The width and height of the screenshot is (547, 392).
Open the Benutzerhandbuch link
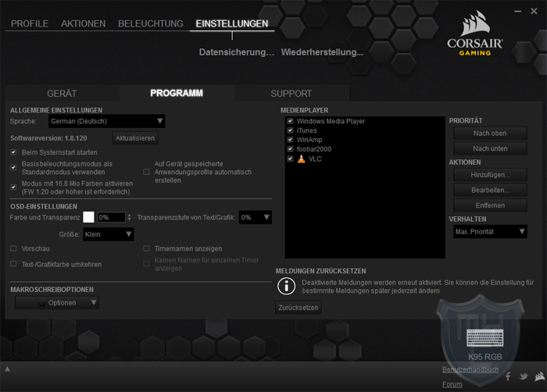[470, 369]
